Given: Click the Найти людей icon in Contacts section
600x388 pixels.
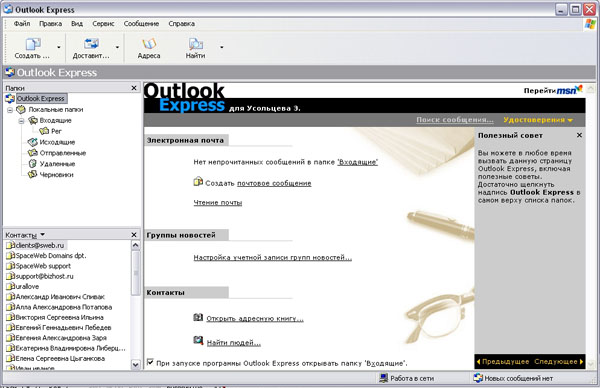Looking at the screenshot, I should tap(198, 340).
